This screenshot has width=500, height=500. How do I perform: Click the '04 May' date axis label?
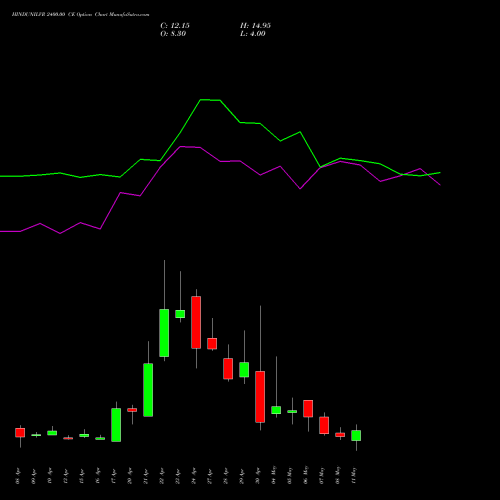tap(274, 475)
